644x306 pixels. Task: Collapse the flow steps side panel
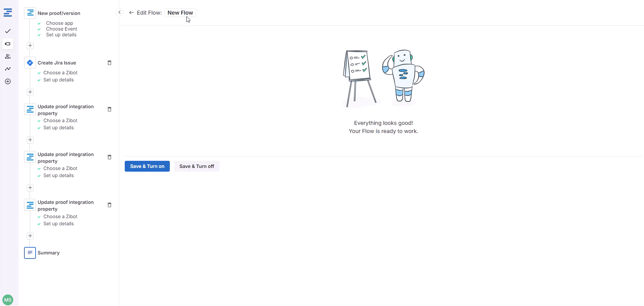(x=119, y=13)
